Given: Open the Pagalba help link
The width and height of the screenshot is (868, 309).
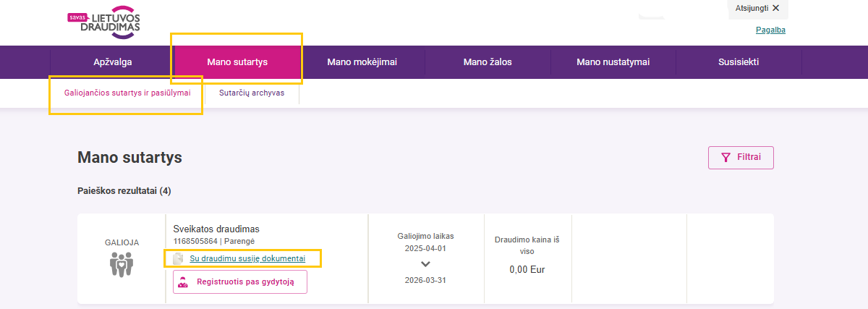Looking at the screenshot, I should (770, 30).
